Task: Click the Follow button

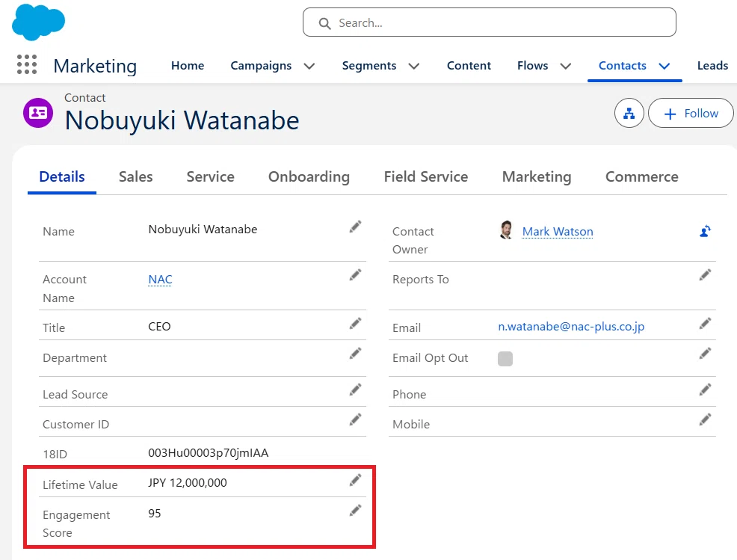Action: 691,114
